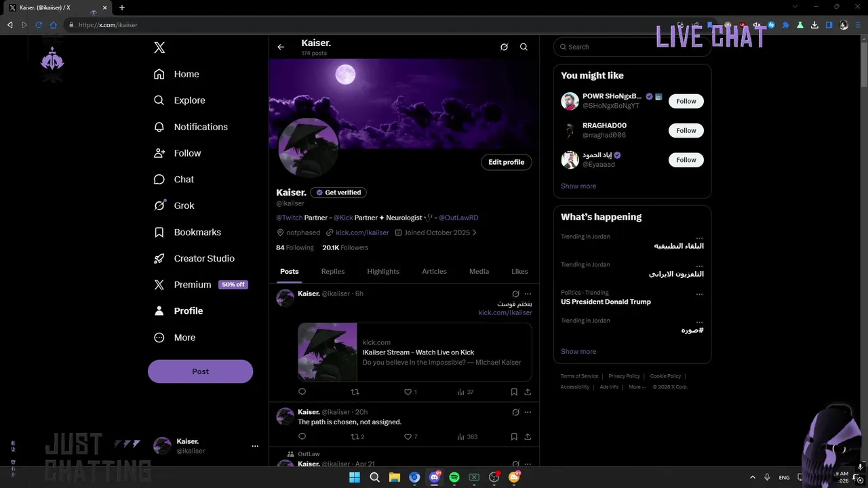Switch to the Highlights tab

tap(383, 271)
